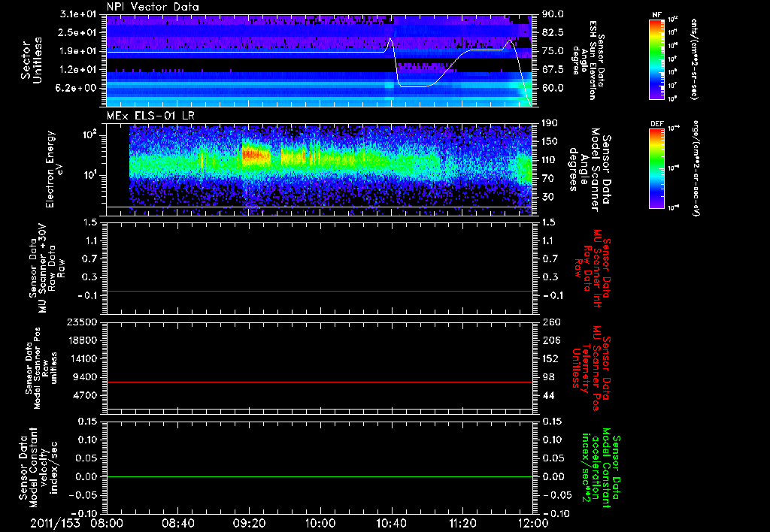Click the "10:00" time axis label

[x=320, y=523]
